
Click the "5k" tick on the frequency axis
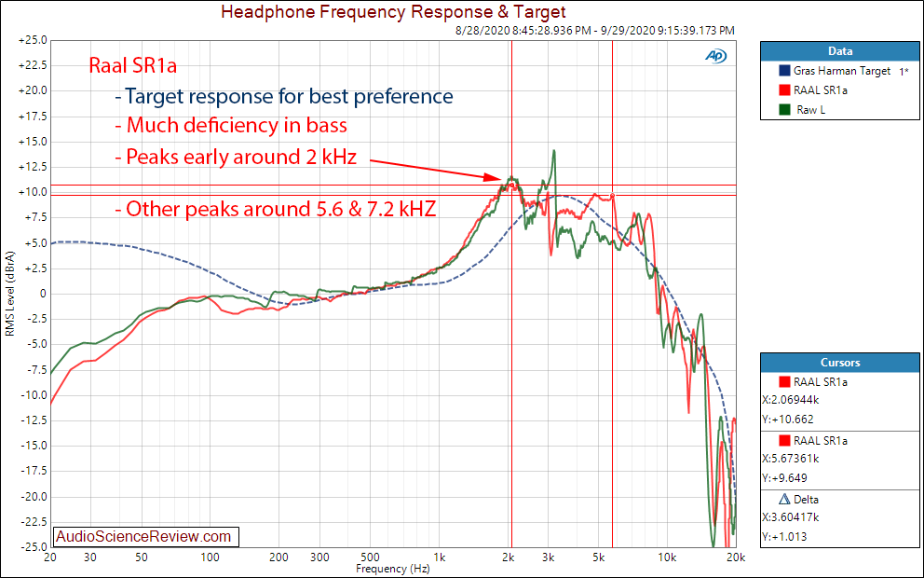[x=599, y=557]
